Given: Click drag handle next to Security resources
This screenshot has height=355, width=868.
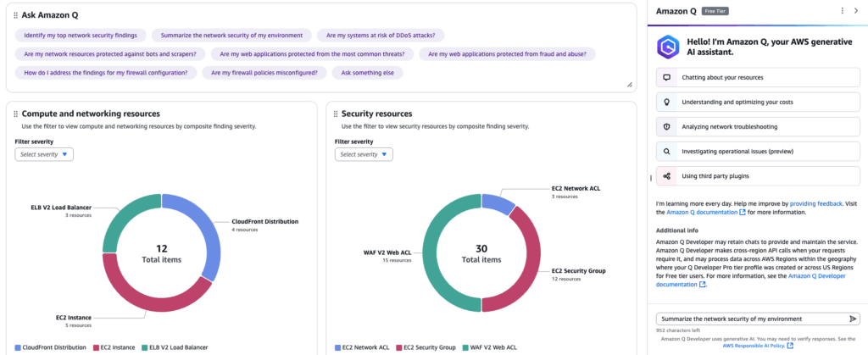Looking at the screenshot, I should coord(335,114).
